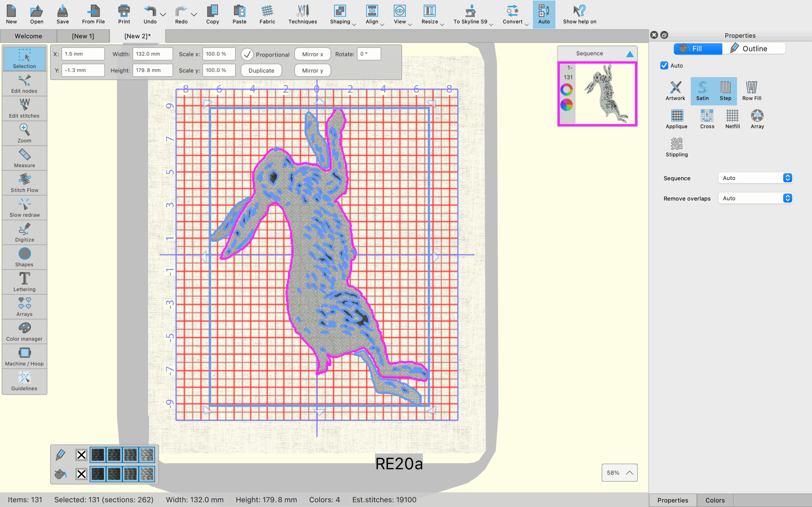Open the Measure tool
Viewport: 812px width, 507px height.
pos(24,158)
